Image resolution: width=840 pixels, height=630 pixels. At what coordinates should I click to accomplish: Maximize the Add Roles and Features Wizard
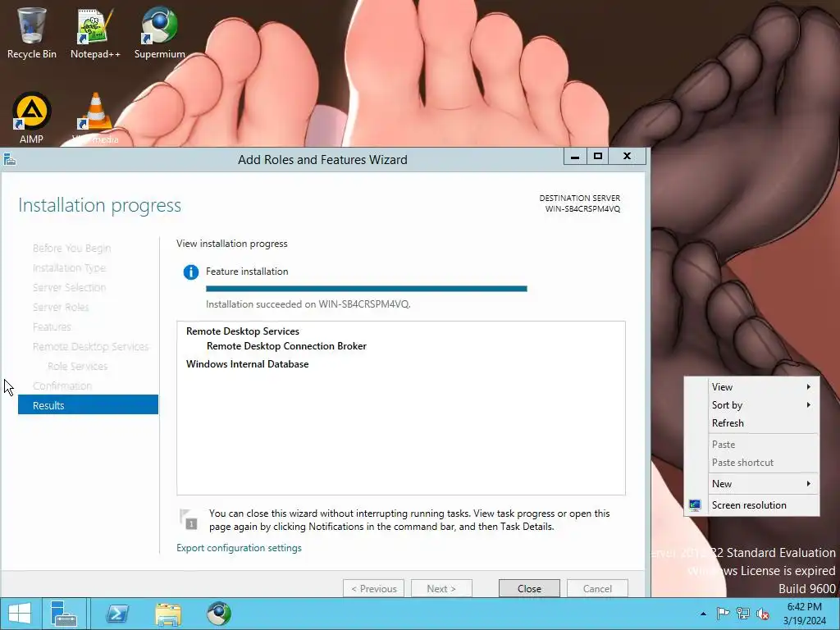[x=598, y=157]
